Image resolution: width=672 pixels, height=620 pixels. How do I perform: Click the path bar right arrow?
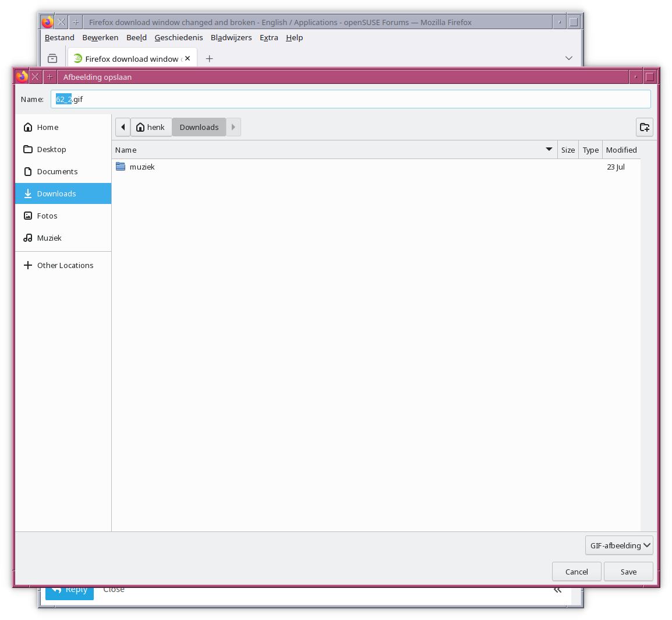233,128
